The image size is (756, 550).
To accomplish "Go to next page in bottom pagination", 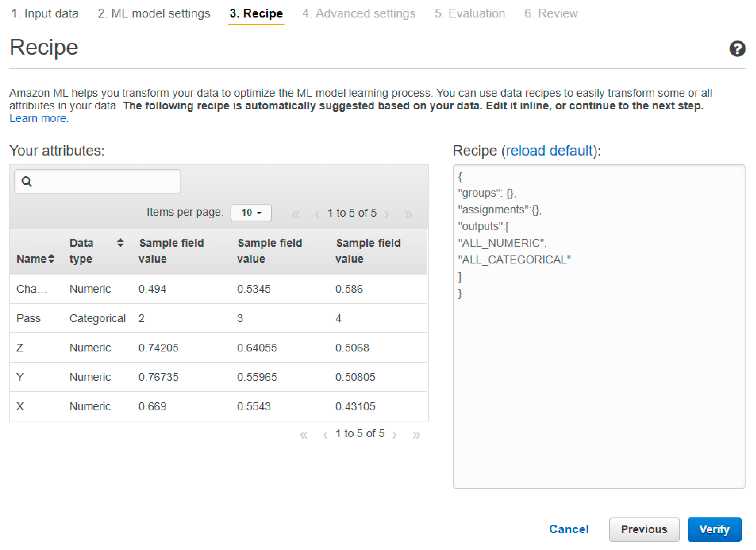I will (395, 435).
